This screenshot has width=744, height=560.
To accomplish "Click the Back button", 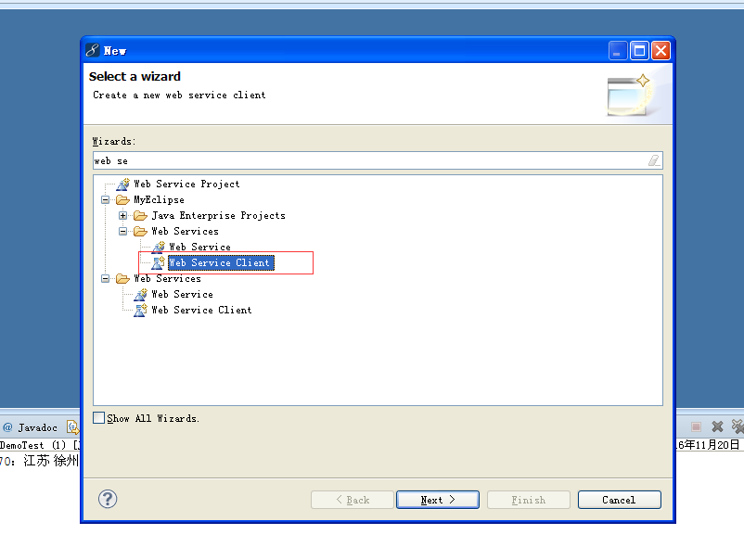I will (x=353, y=500).
